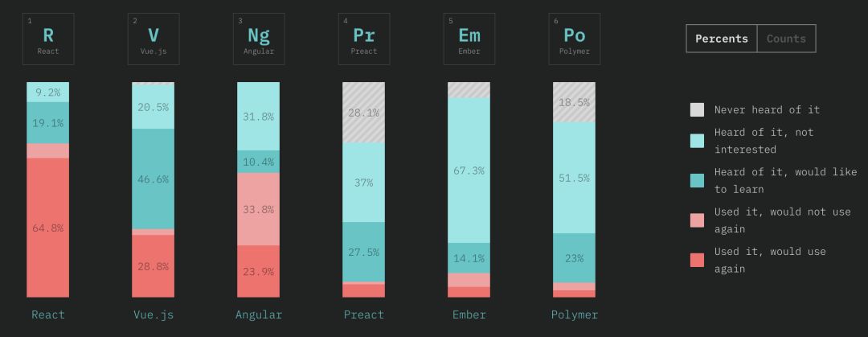Screen dimensions: 868x337
Task: Click 'Heard of it, not interested' swatch
Action: point(698,141)
